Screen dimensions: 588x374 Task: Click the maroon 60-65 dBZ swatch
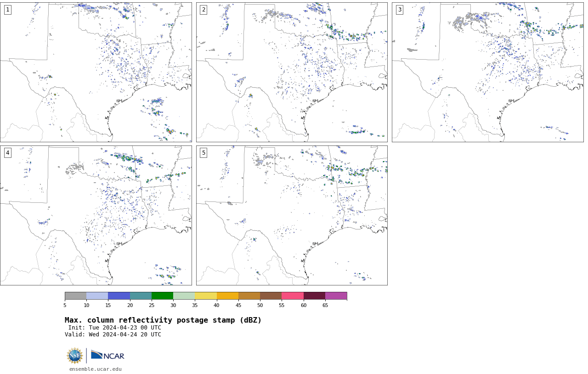click(314, 296)
